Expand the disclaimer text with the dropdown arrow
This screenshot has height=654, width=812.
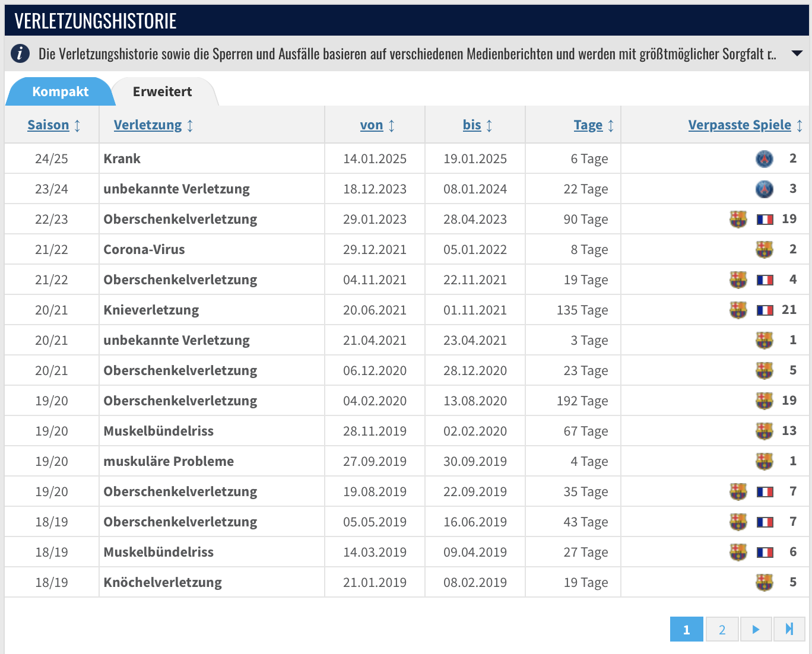(797, 53)
